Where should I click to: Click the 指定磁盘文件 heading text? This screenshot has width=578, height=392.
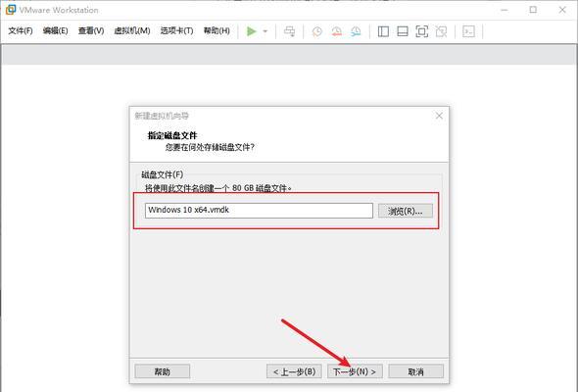point(172,135)
